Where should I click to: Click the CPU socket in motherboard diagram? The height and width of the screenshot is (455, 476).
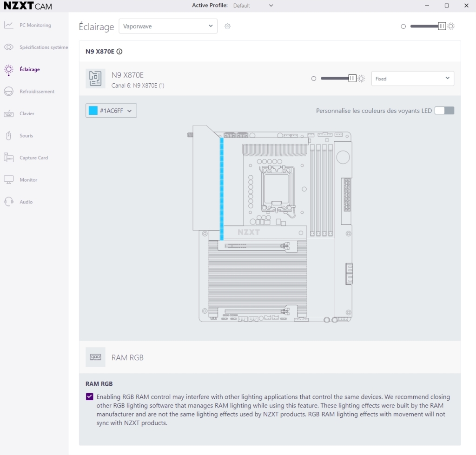277,189
